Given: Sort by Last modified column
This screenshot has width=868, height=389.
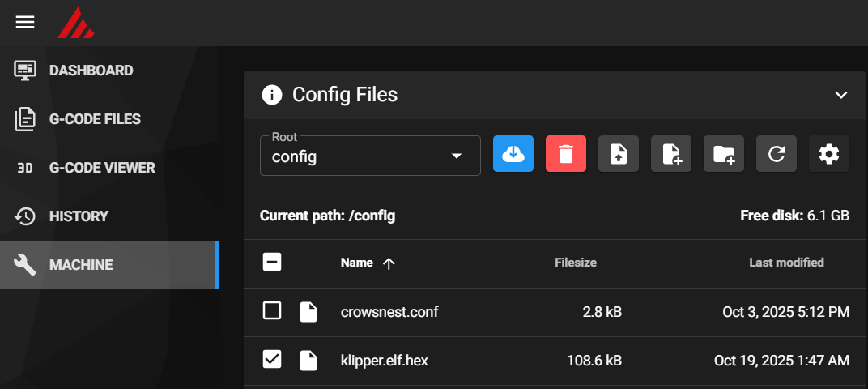Looking at the screenshot, I should point(786,263).
